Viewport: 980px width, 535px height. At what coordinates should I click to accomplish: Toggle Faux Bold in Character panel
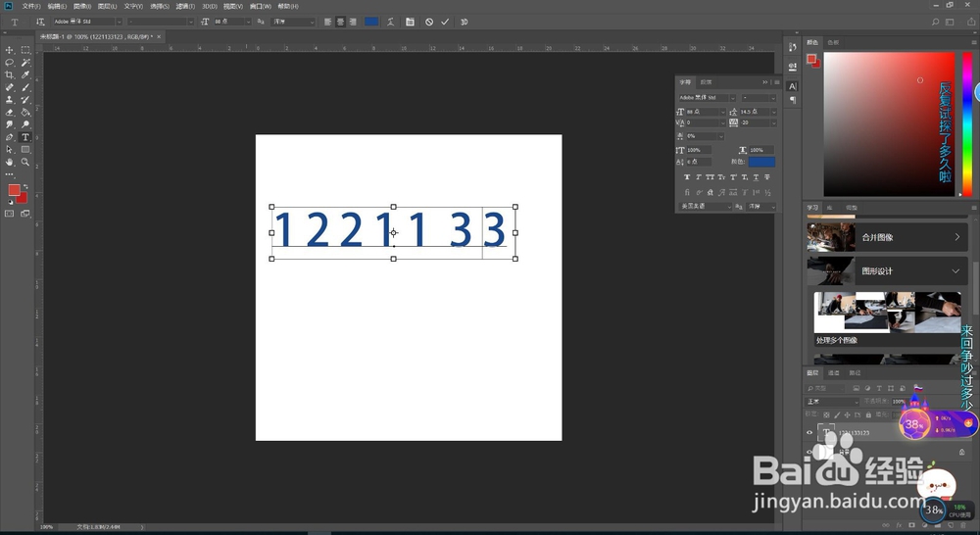pos(688,177)
